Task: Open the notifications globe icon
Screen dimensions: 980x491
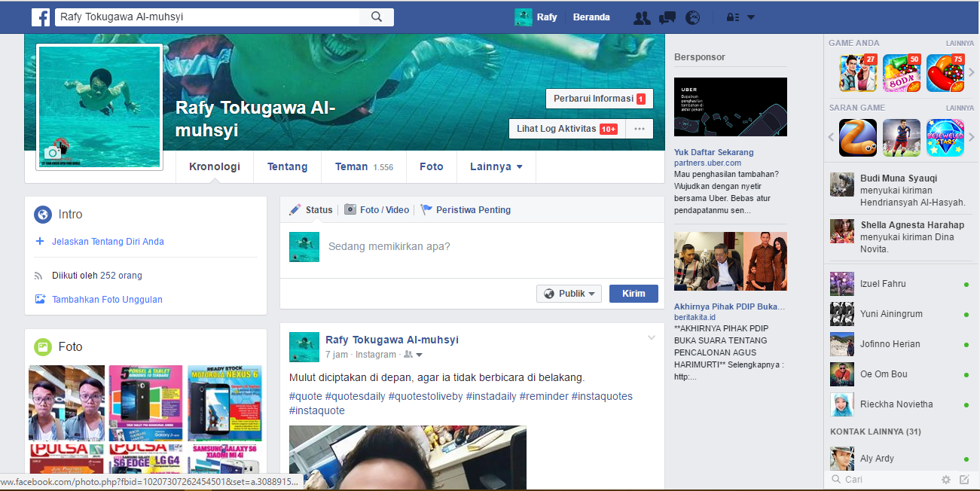Action: [x=693, y=17]
